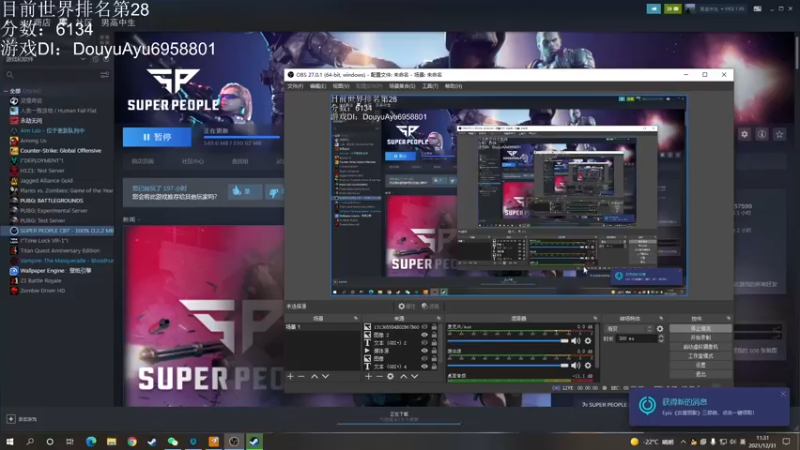Add a new scene with plus icon
800x450 pixels.
290,376
